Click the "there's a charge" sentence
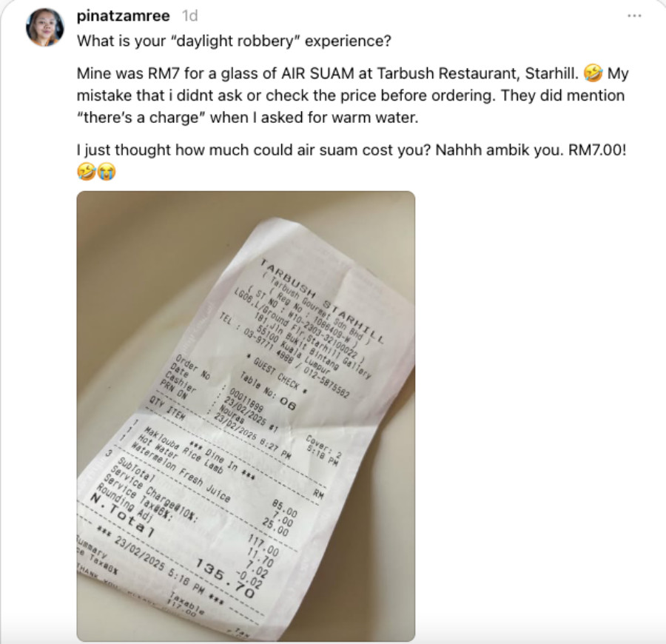The image size is (666, 644). (x=248, y=117)
